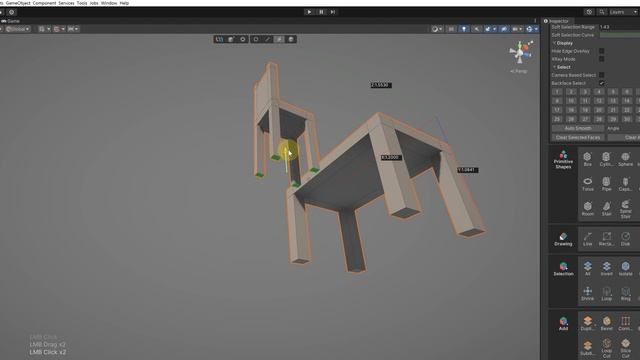Select smoothing group 28

coord(599,119)
